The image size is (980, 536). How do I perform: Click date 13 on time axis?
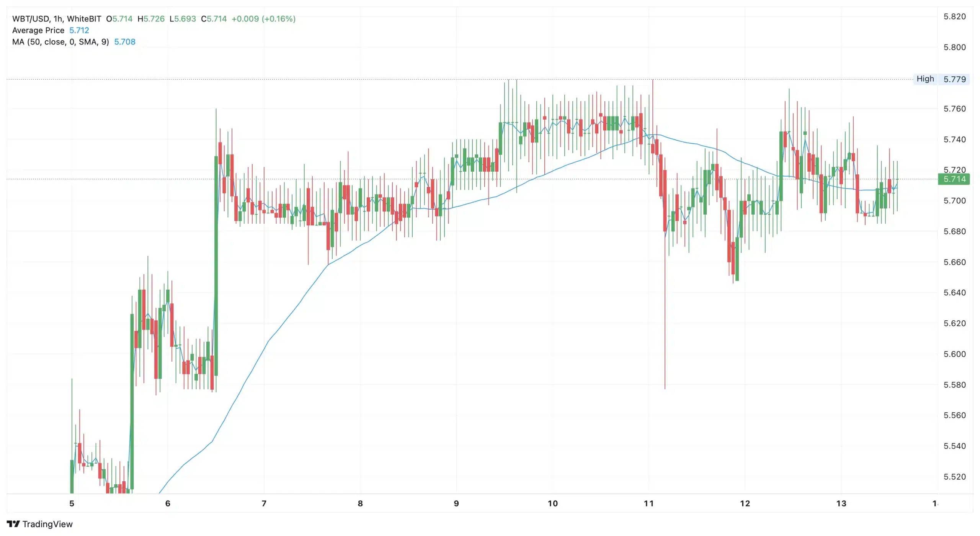click(x=841, y=503)
